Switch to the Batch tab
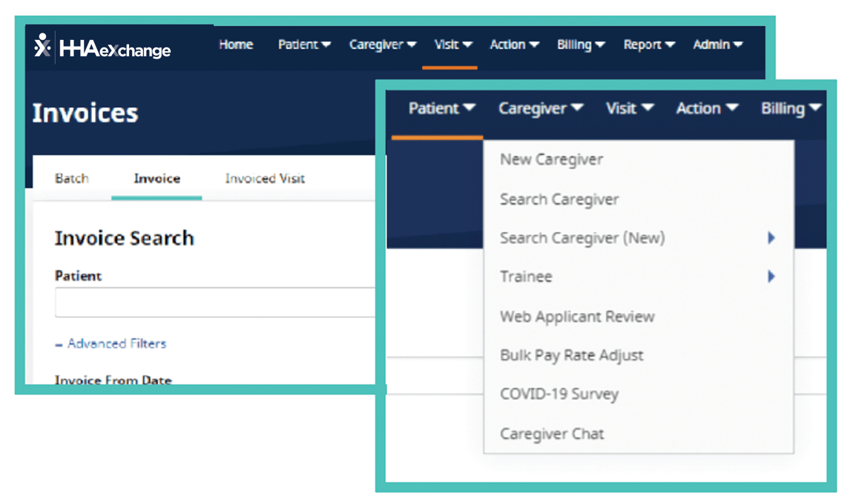This screenshot has height=504, width=853. [x=71, y=178]
